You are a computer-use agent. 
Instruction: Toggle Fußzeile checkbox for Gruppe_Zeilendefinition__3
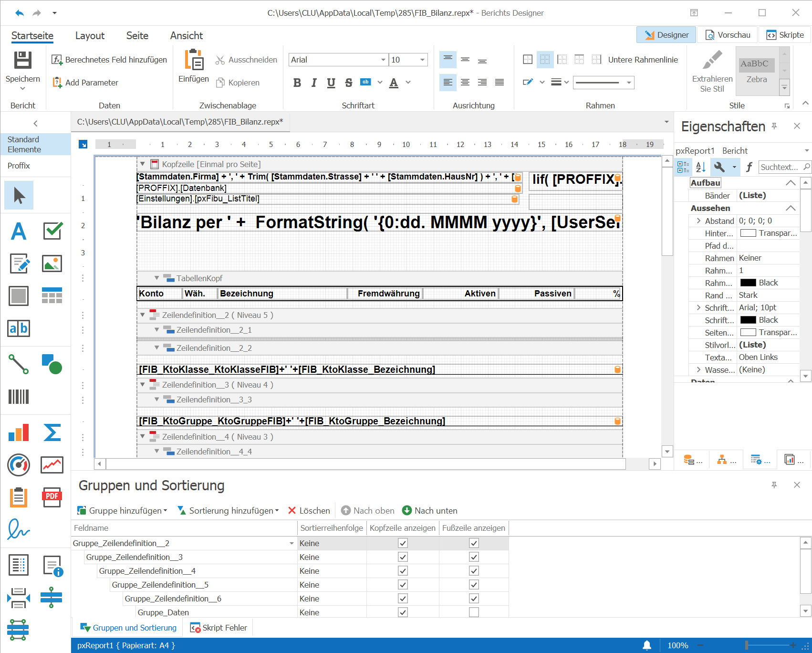[x=474, y=557]
